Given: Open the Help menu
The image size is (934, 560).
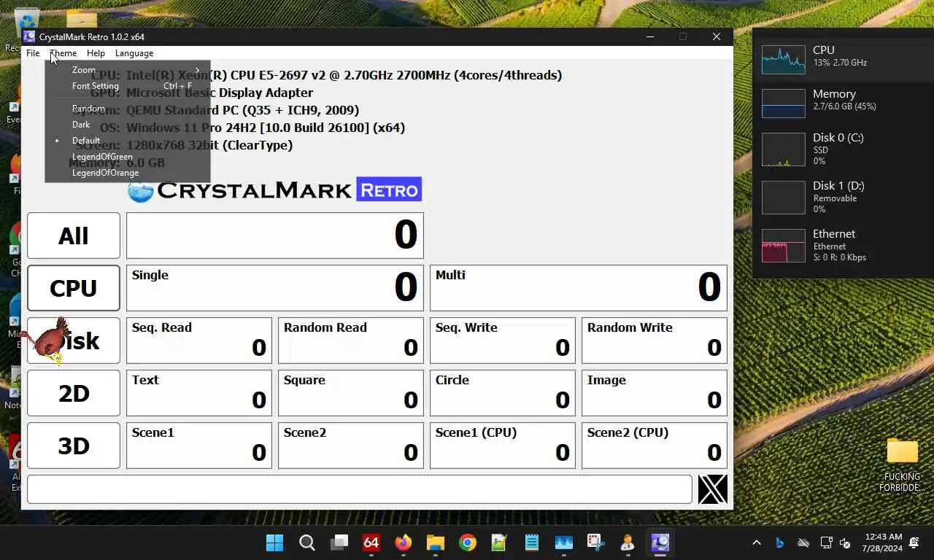Looking at the screenshot, I should point(96,53).
